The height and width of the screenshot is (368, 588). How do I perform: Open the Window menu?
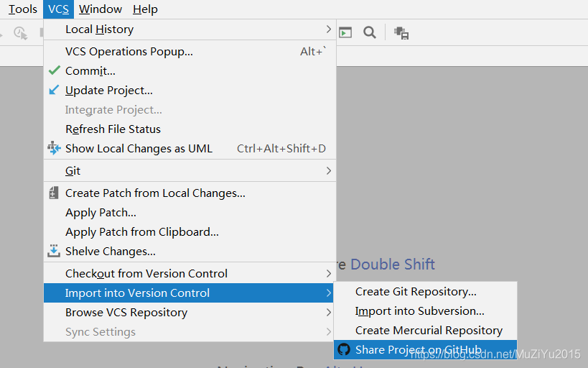tap(101, 9)
